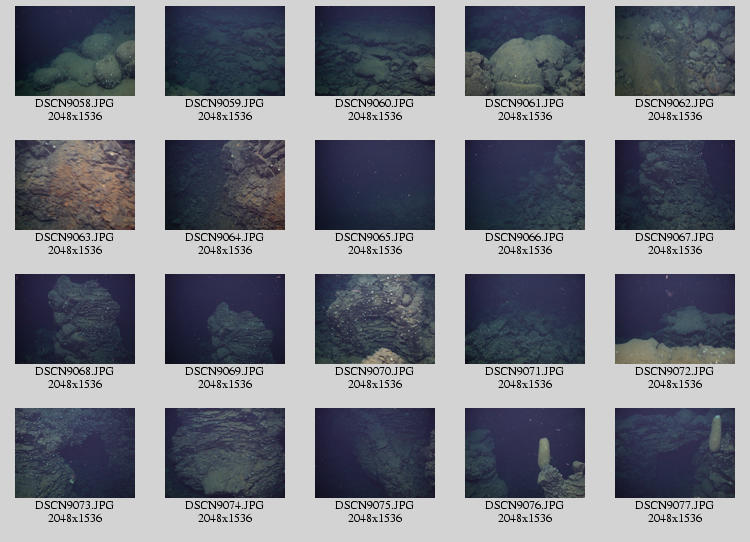This screenshot has width=750, height=542.
Task: Select the file name text DSCN9066.JPG
Action: pyautogui.click(x=524, y=237)
